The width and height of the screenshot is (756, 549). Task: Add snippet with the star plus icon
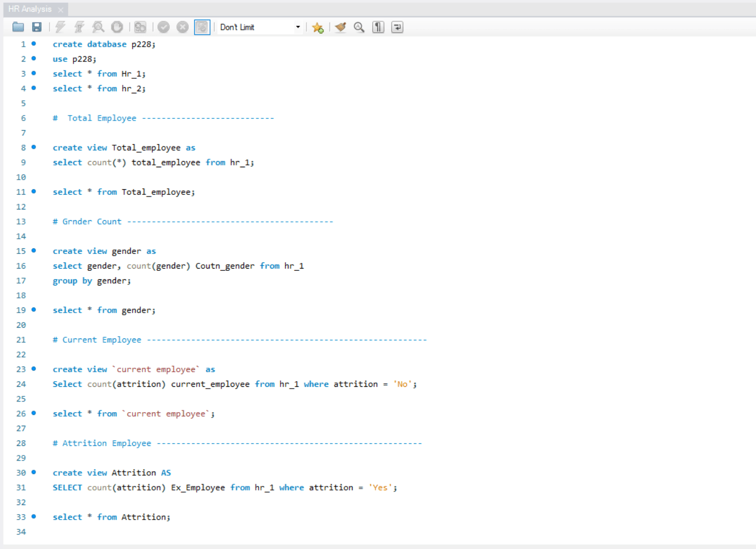point(318,27)
